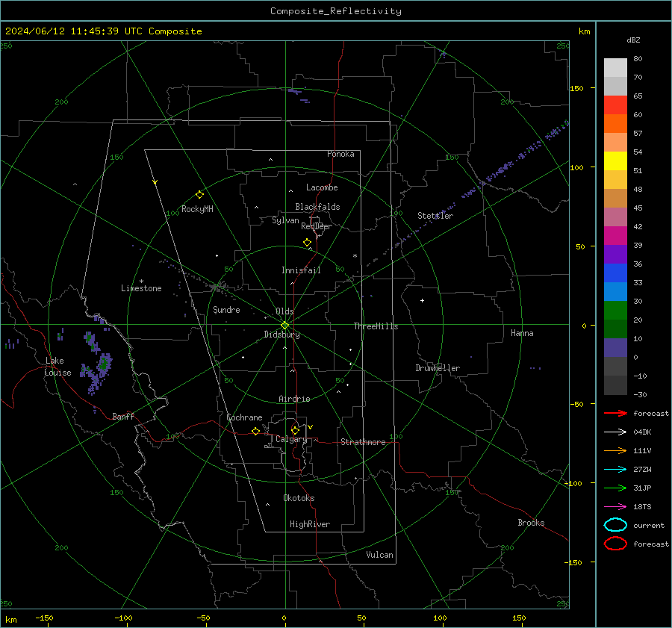Select the red 60-65 dBZ color swatch
The image size is (672, 628).
(x=615, y=105)
